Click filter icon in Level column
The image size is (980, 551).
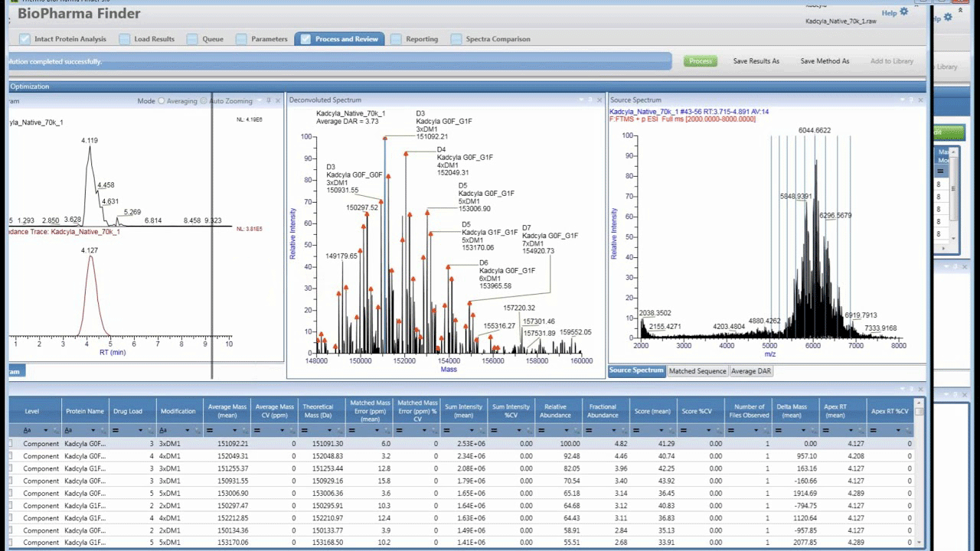(x=54, y=431)
